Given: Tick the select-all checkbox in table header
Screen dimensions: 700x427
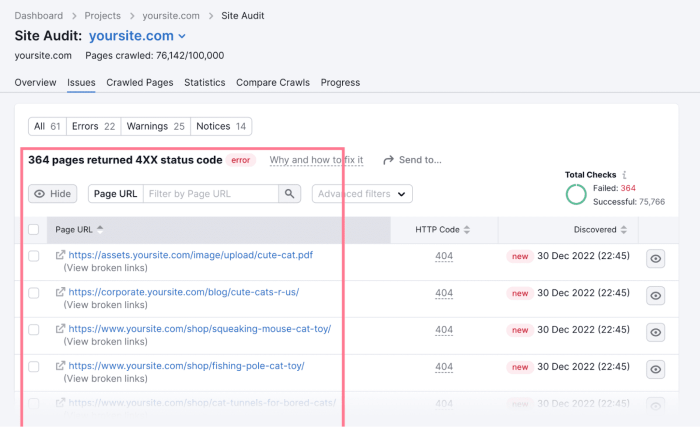Looking at the screenshot, I should [x=34, y=230].
